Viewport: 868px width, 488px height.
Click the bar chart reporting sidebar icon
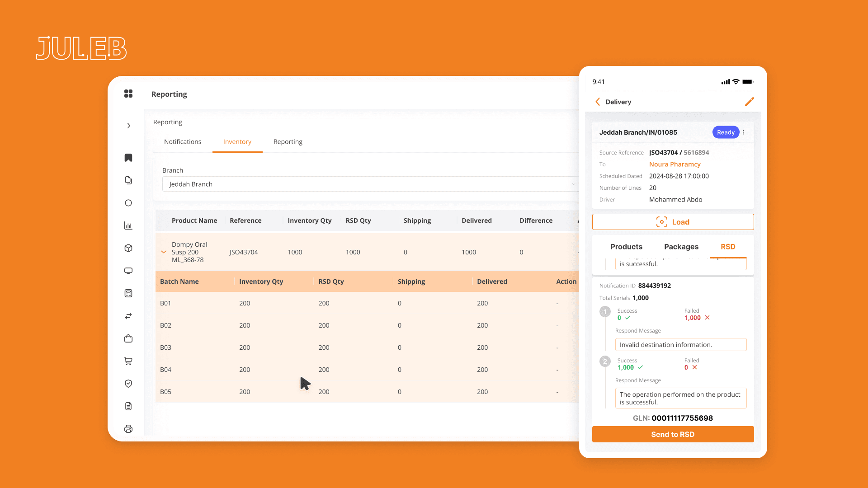128,225
